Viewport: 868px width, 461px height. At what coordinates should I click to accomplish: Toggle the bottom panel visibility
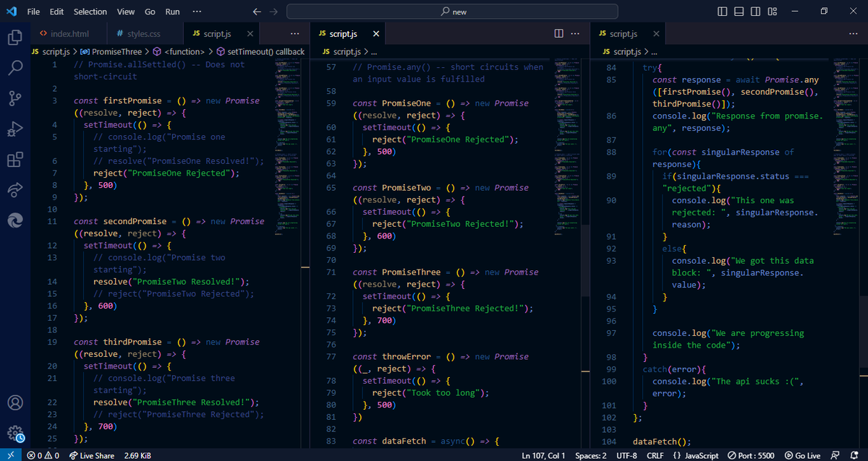click(738, 11)
